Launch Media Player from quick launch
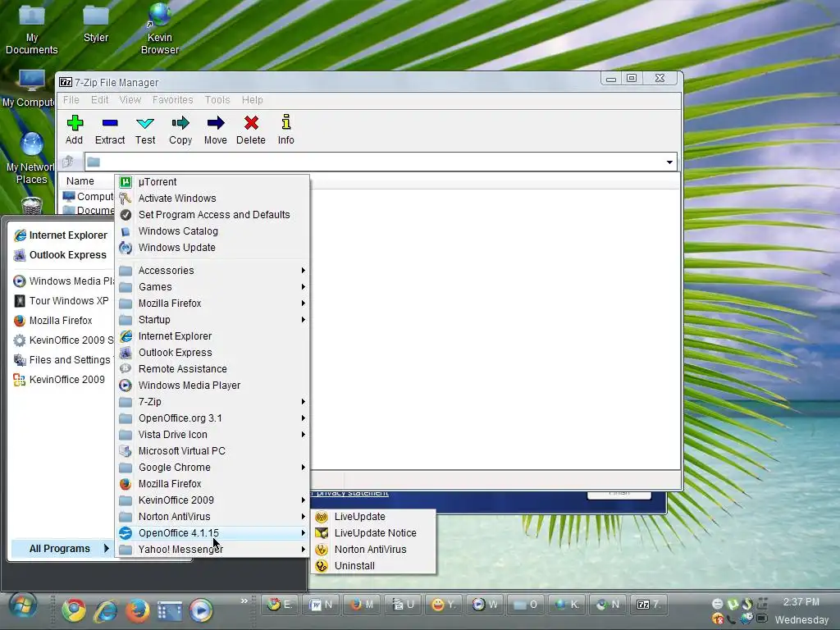The width and height of the screenshot is (840, 630). pyautogui.click(x=201, y=610)
